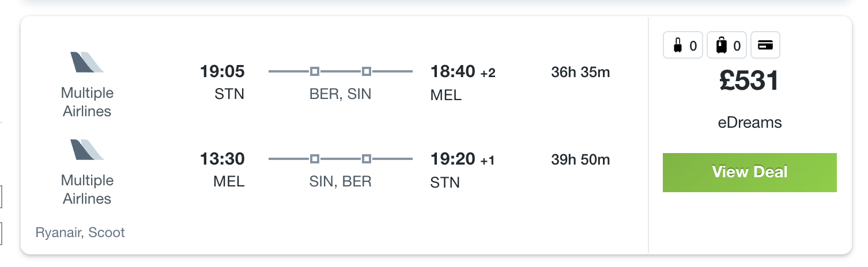Click second stop marker on return route line
This screenshot has height=267, width=868.
click(367, 158)
